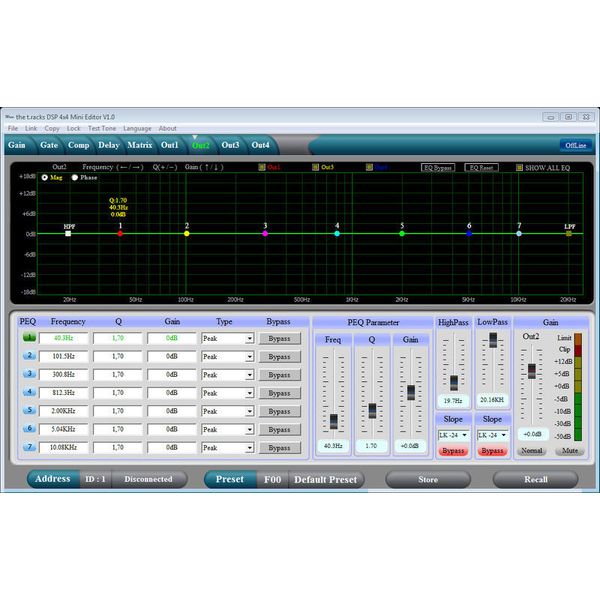Image resolution: width=600 pixels, height=600 pixels.
Task: Toggle the Out1 overlay checkbox
Action: [262, 167]
